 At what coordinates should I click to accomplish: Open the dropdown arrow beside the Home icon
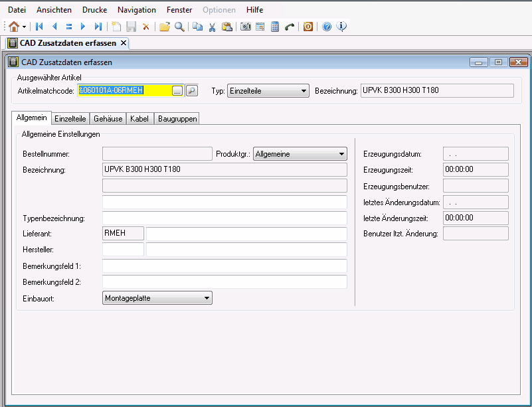coord(24,27)
